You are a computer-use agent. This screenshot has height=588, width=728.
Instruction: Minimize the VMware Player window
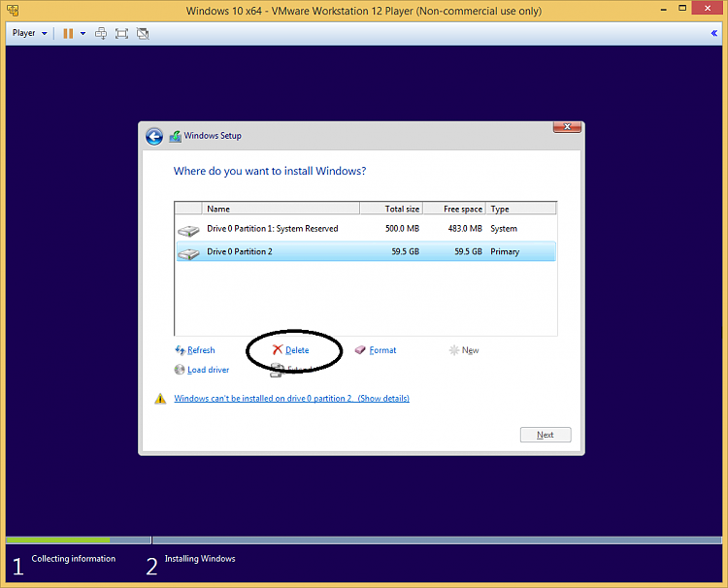(x=664, y=10)
